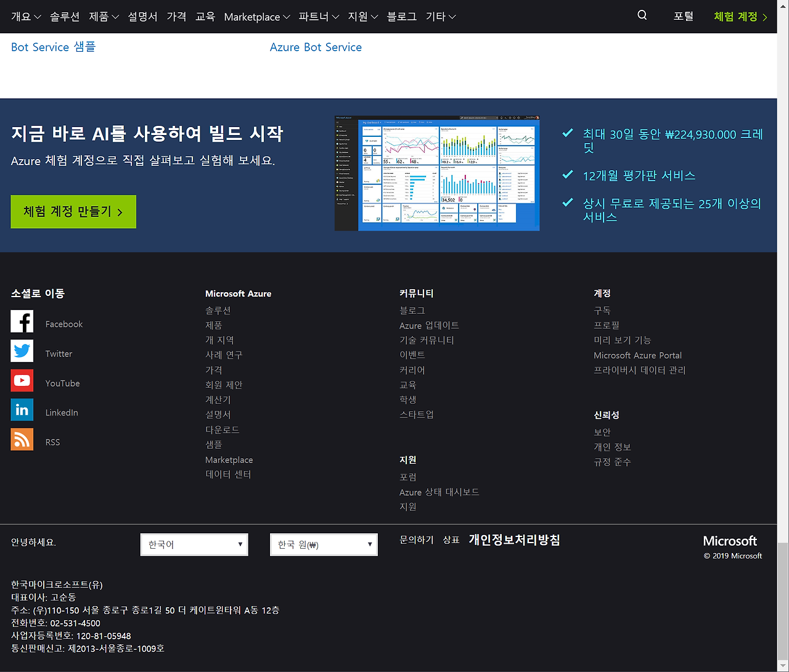
Task: Open 포럼 footer link
Action: (x=408, y=477)
